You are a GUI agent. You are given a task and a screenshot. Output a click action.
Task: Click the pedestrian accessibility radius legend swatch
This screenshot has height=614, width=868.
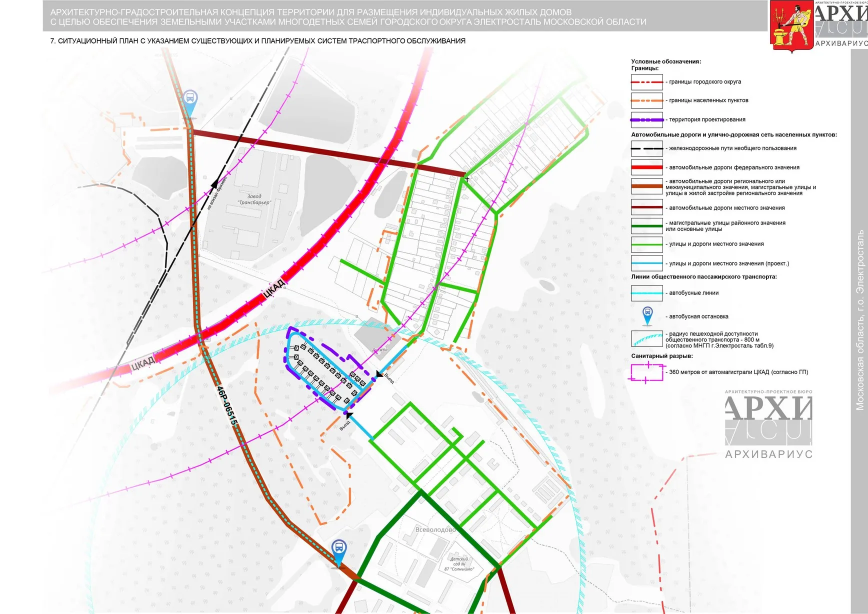coord(646,339)
